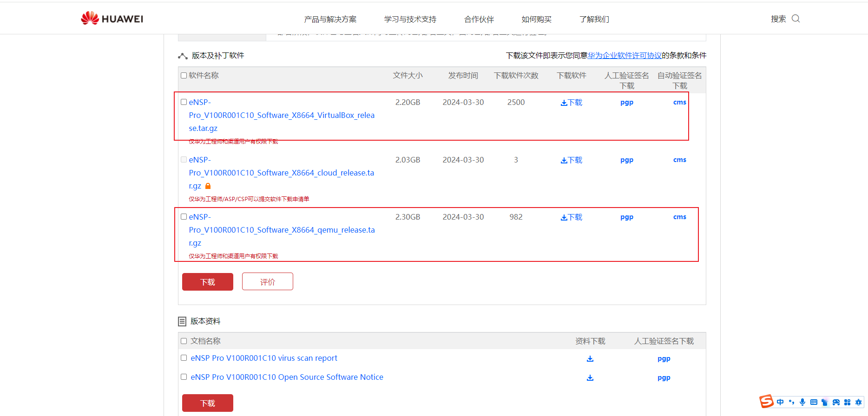Click the 2.03GB file size cell
The image size is (868, 416).
click(x=408, y=160)
